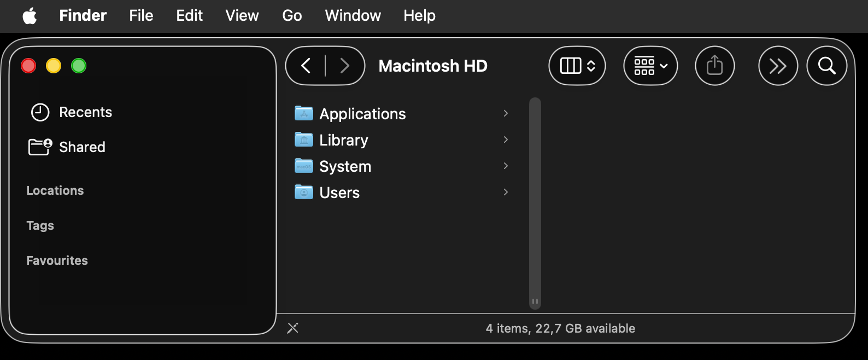Open the column view switcher dropdown
Image resolution: width=868 pixels, height=360 pixels.
pos(577,66)
